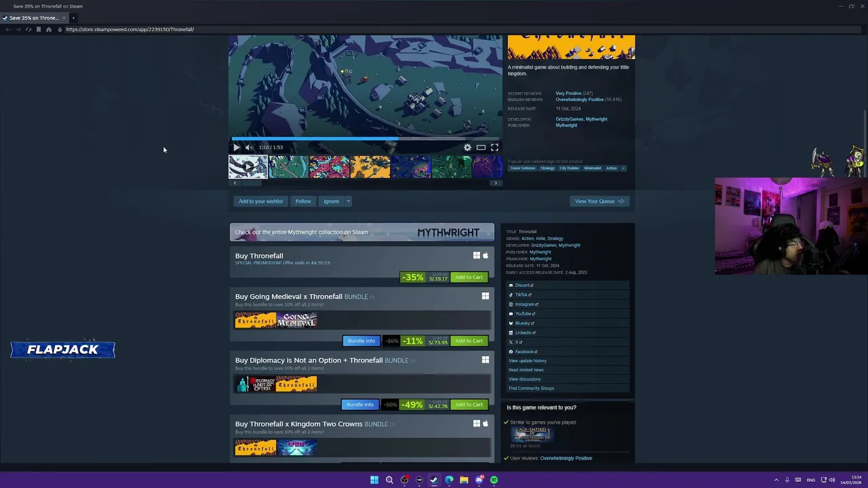Follow the Thronefall game
Viewport: 868px width, 488px height.
click(303, 201)
